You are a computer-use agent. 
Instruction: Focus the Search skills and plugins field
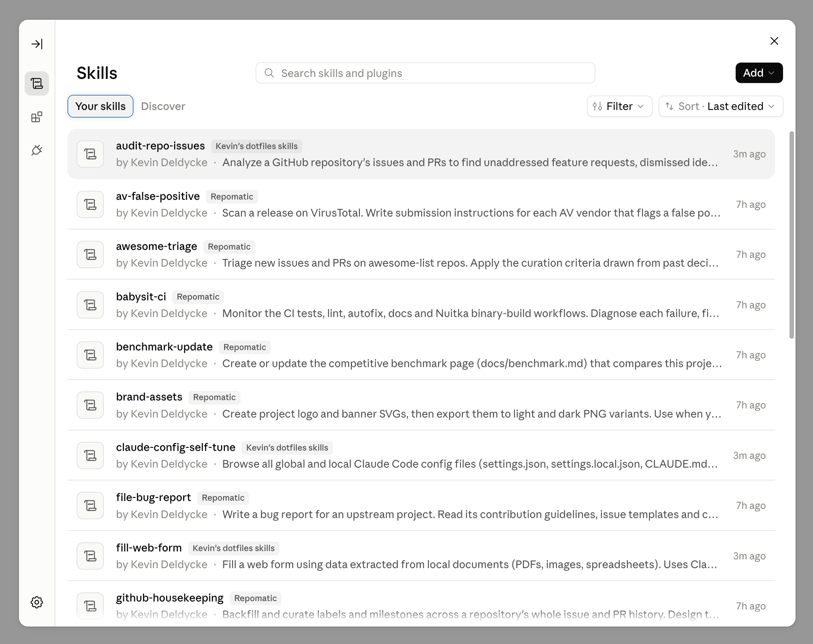click(x=425, y=73)
